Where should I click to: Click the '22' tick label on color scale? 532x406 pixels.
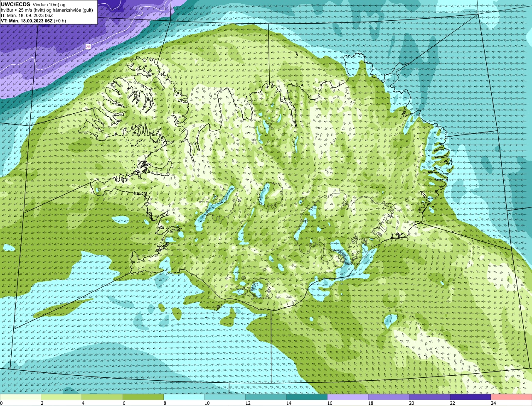click(x=452, y=403)
